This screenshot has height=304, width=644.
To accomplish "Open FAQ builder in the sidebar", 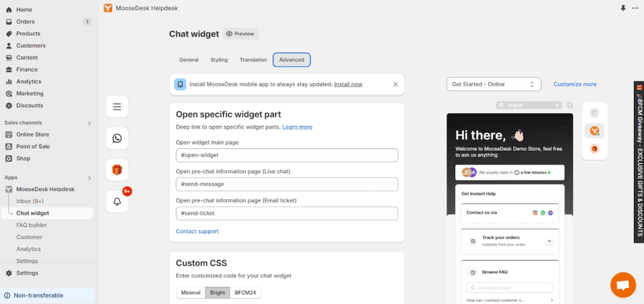I will [x=31, y=225].
